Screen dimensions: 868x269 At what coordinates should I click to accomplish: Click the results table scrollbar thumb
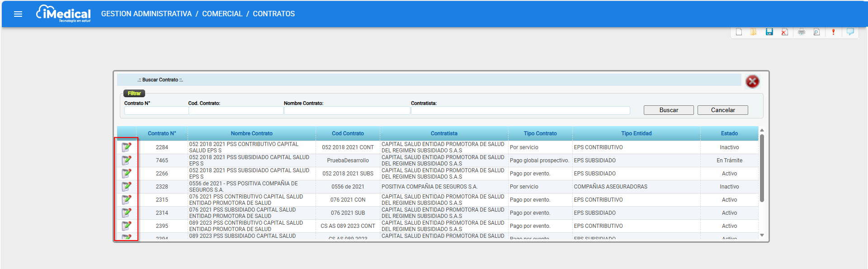pos(762,168)
